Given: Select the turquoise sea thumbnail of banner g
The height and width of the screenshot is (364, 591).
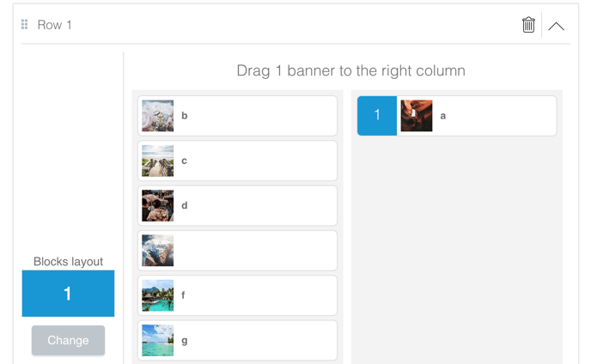Looking at the screenshot, I should coord(158,340).
